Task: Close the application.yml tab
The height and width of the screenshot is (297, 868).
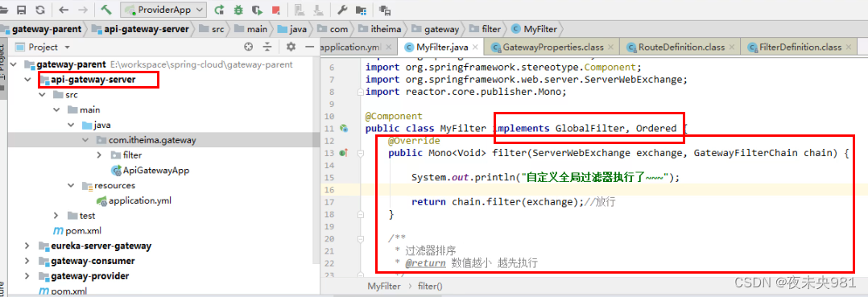Action: tap(389, 47)
